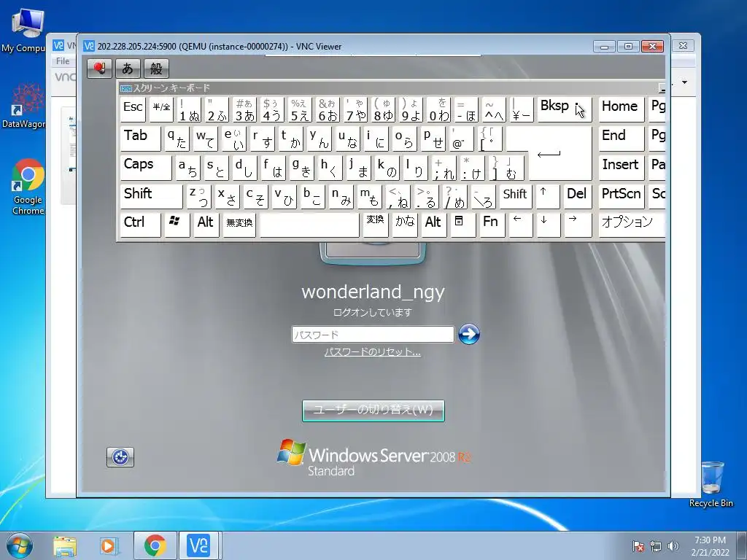Click the 無変換 key
The width and height of the screenshot is (747, 560).
(239, 225)
